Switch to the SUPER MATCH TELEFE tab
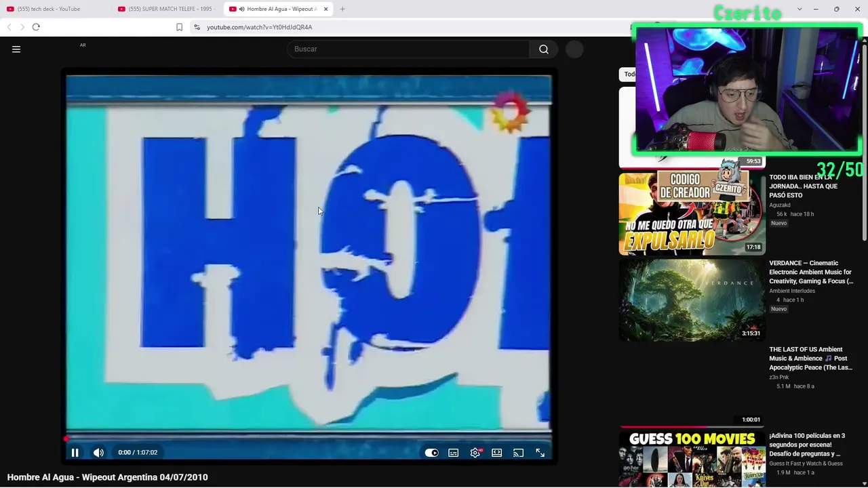The image size is (868, 488). point(166,9)
